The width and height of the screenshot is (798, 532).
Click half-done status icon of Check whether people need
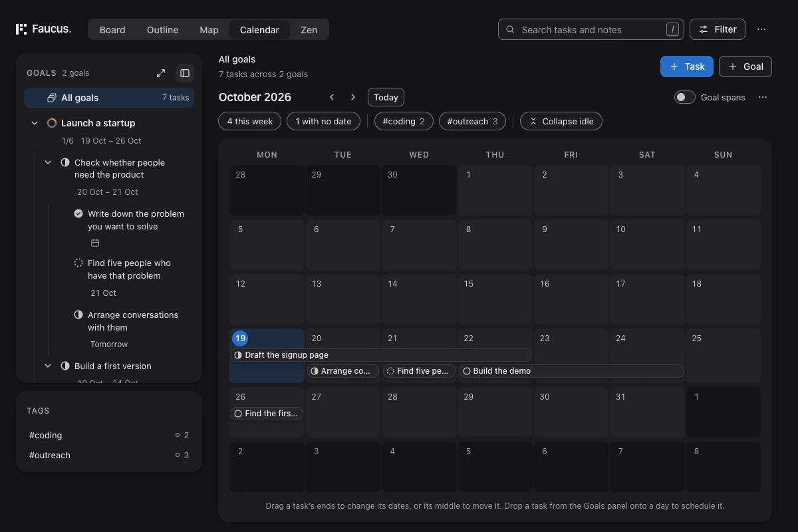tap(65, 162)
